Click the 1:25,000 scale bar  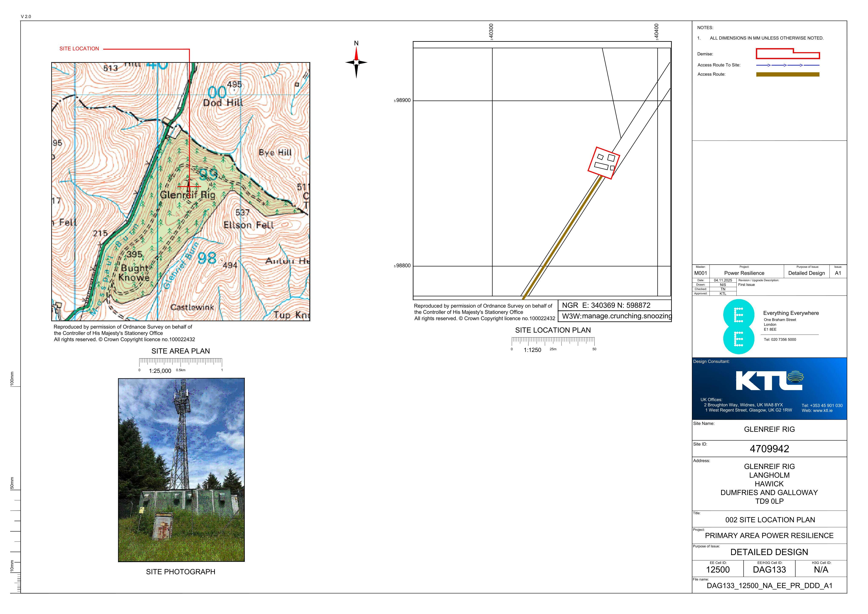click(x=181, y=366)
